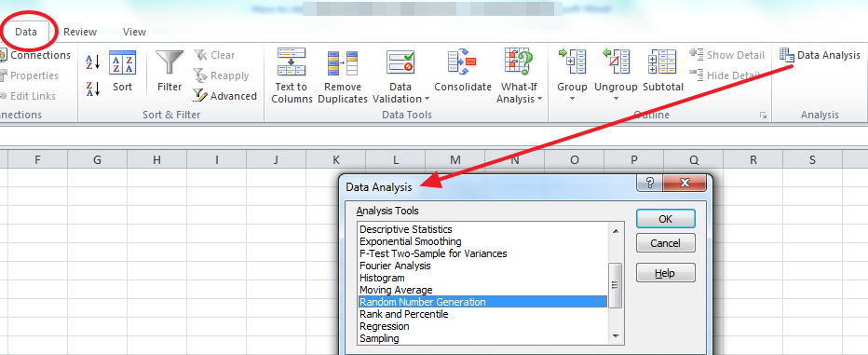
Task: Switch to the View tab
Action: coord(134,32)
